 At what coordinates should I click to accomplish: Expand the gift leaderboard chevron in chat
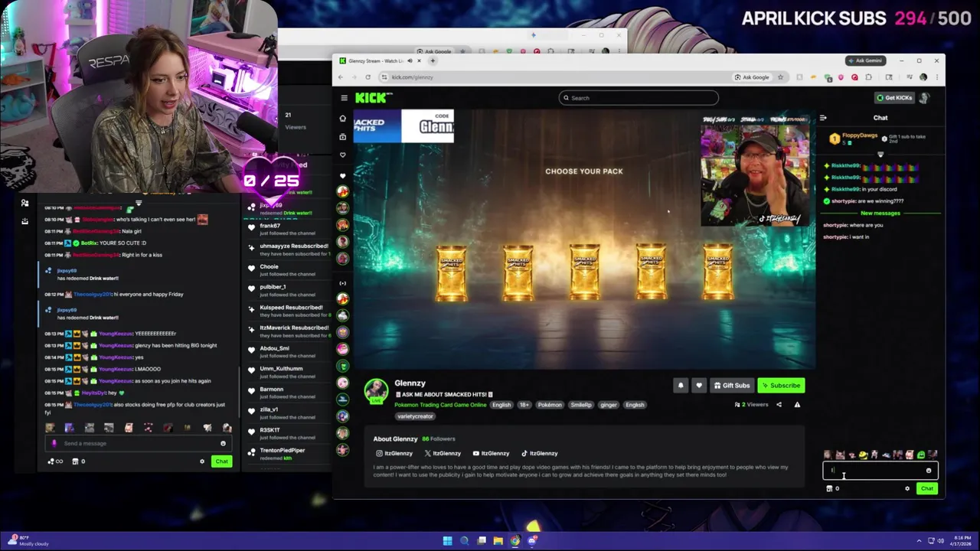click(880, 155)
